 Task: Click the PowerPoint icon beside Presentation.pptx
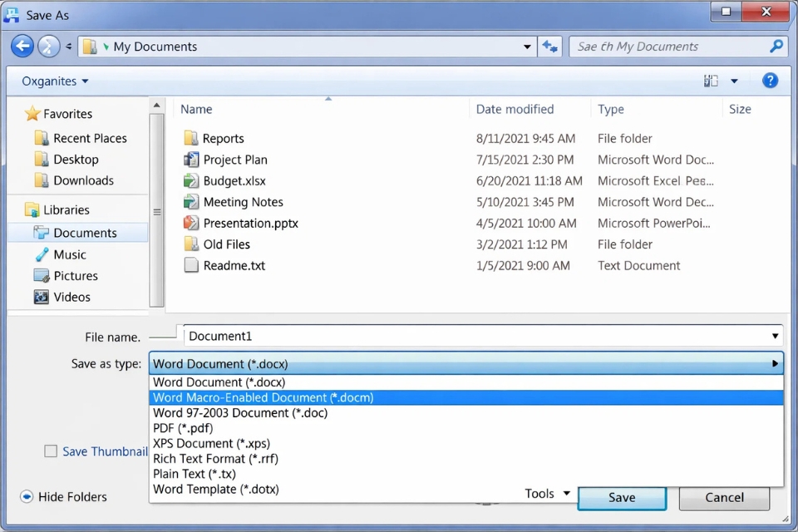click(x=190, y=223)
